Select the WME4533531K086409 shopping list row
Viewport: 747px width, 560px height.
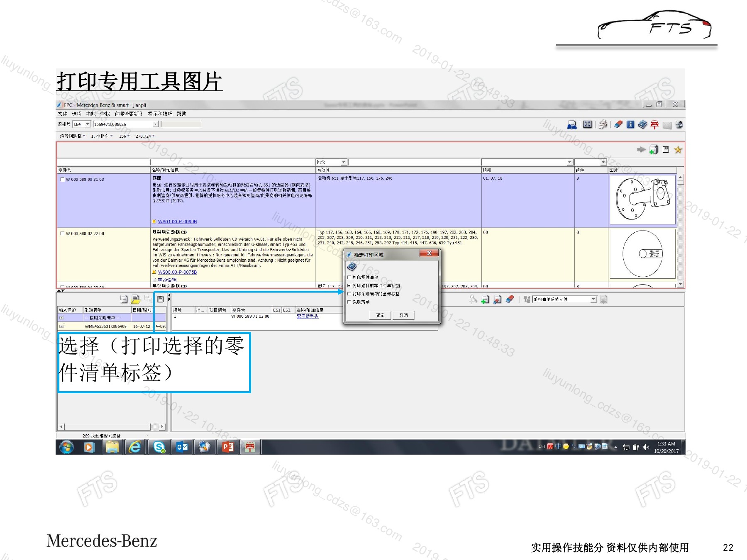112,326
